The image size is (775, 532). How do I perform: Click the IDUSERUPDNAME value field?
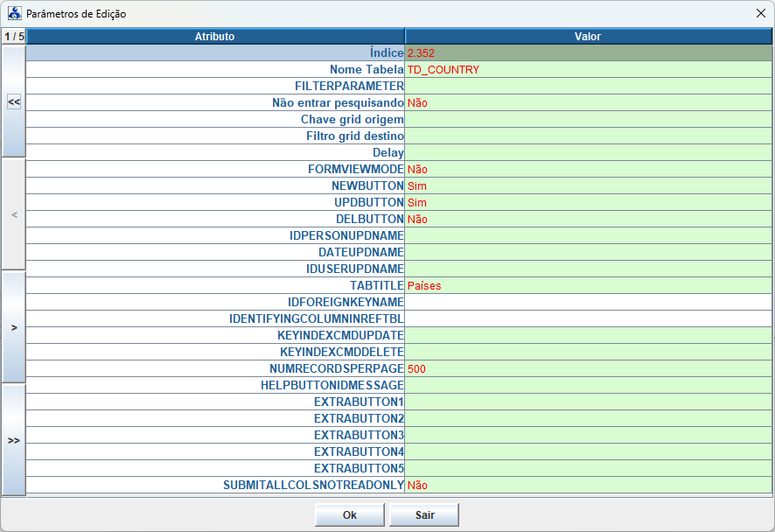point(588,269)
